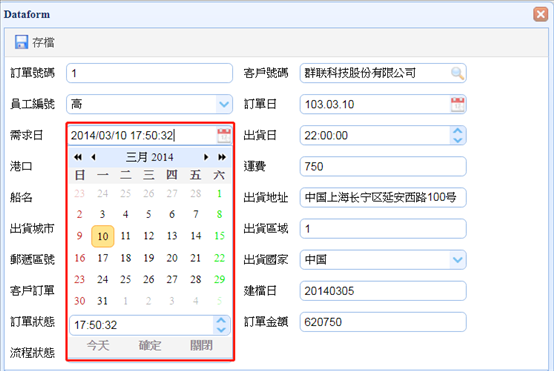Open the customer lookup magnifier icon

(x=458, y=73)
